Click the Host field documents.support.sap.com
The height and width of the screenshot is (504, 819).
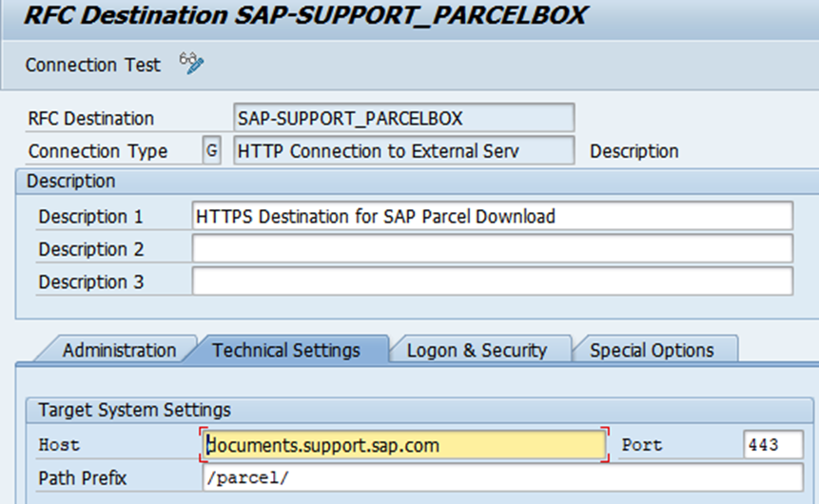tap(404, 445)
